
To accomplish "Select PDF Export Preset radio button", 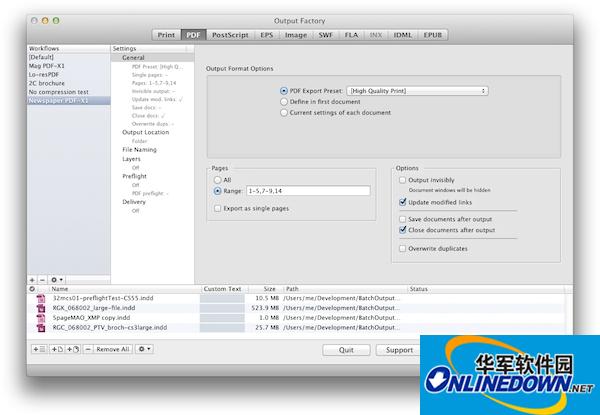I will pyautogui.click(x=284, y=91).
